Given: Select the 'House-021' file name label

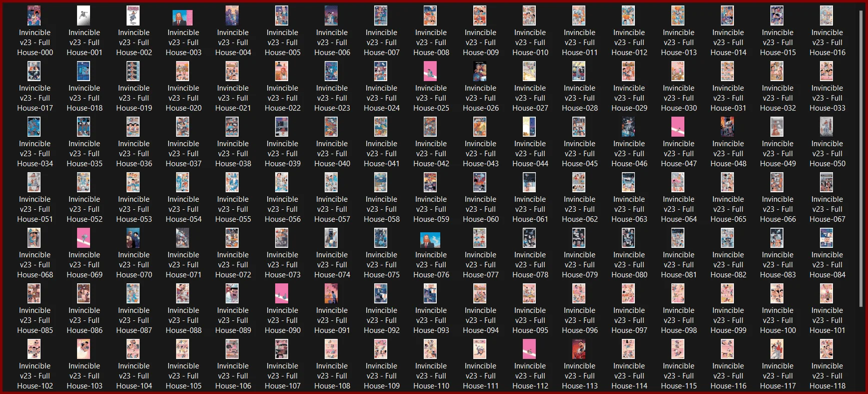Looking at the screenshot, I should [x=233, y=108].
